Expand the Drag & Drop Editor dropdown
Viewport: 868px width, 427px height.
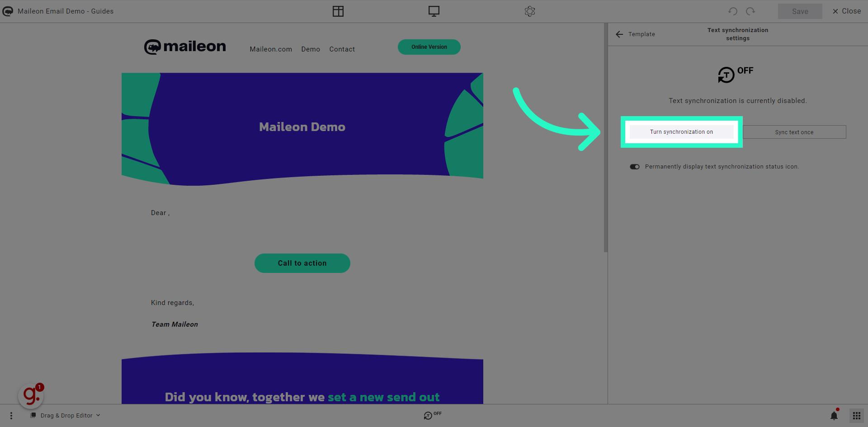point(66,416)
